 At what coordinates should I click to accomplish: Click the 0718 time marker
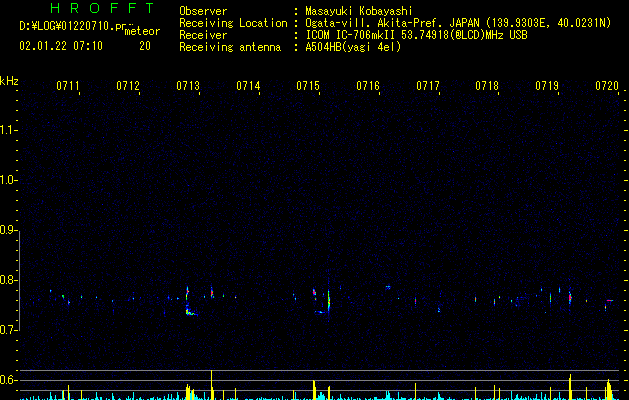487,86
